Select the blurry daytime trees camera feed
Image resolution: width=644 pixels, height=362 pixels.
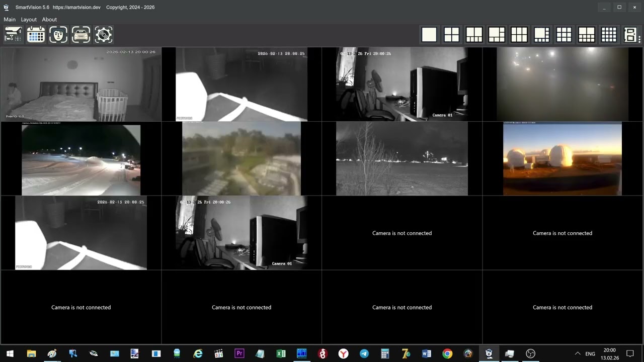(242, 158)
